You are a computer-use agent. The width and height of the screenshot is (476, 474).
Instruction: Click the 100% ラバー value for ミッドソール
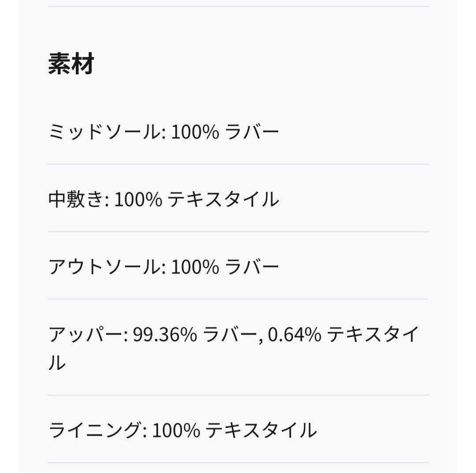click(225, 132)
